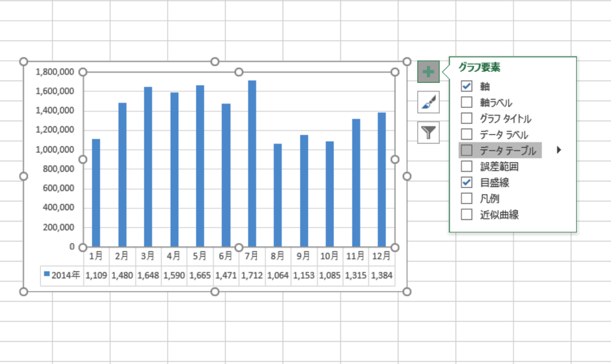Uncheck the 目盛線 checkbox

[x=466, y=182]
